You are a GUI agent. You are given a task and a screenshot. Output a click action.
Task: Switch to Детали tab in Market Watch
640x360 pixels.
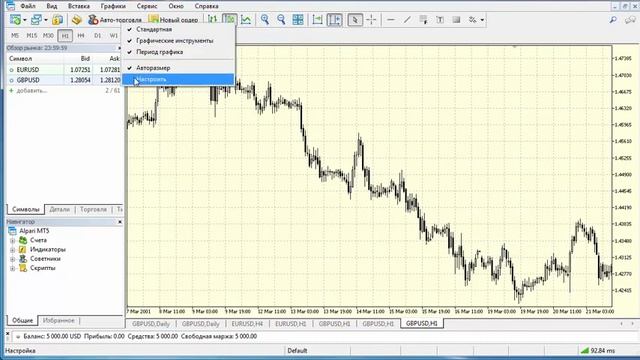(x=60, y=209)
